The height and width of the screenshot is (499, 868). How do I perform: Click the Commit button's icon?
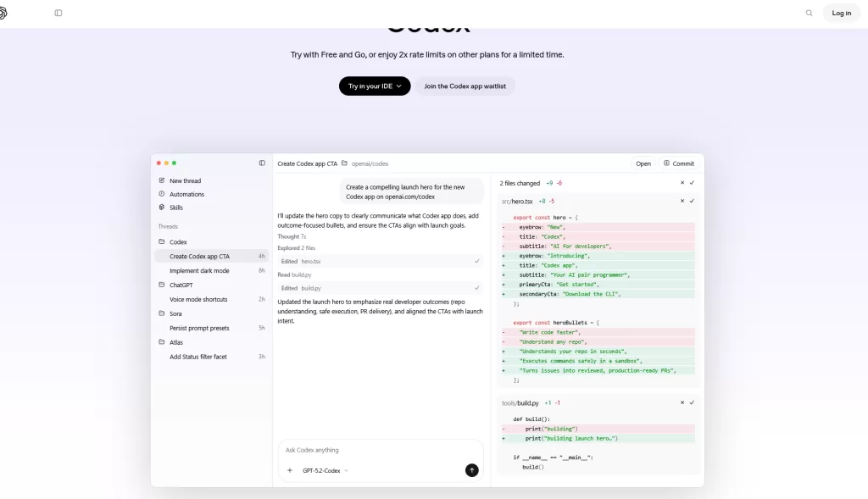[x=666, y=164]
